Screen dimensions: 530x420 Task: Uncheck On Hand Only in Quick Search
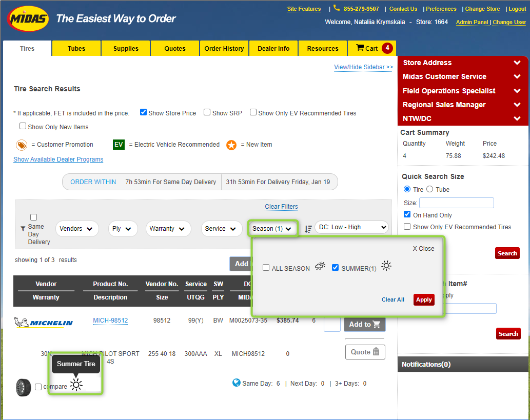pos(407,214)
